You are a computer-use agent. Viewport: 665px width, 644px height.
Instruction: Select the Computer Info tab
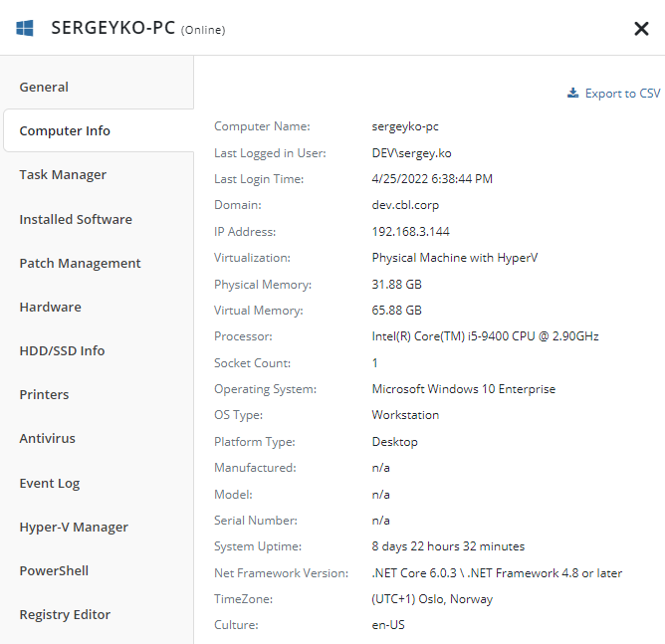pos(99,130)
